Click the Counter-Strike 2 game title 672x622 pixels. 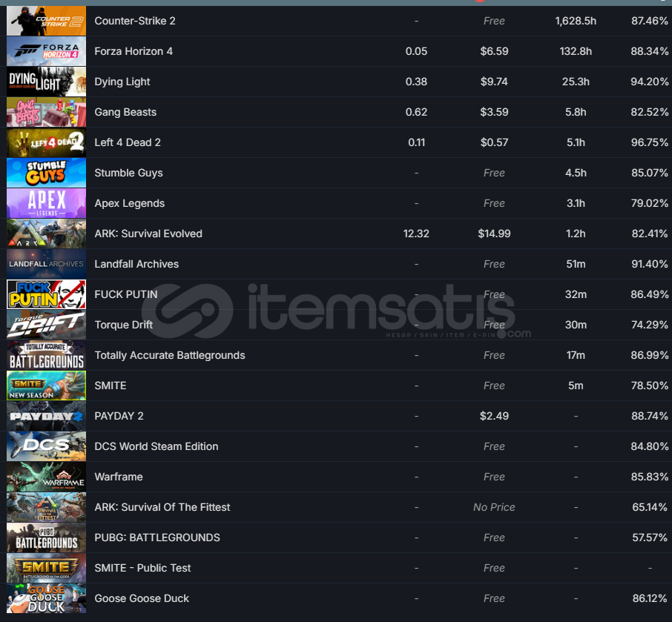click(135, 21)
